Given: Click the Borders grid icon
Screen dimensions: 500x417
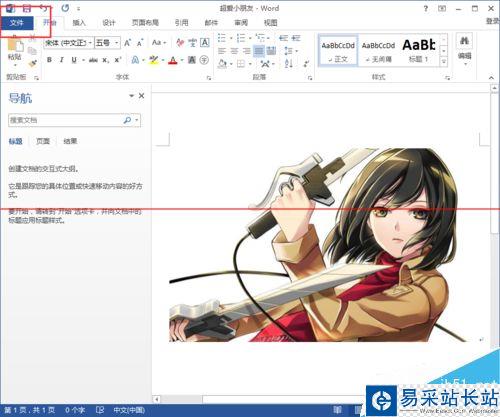Looking at the screenshot, I should tap(241, 63).
